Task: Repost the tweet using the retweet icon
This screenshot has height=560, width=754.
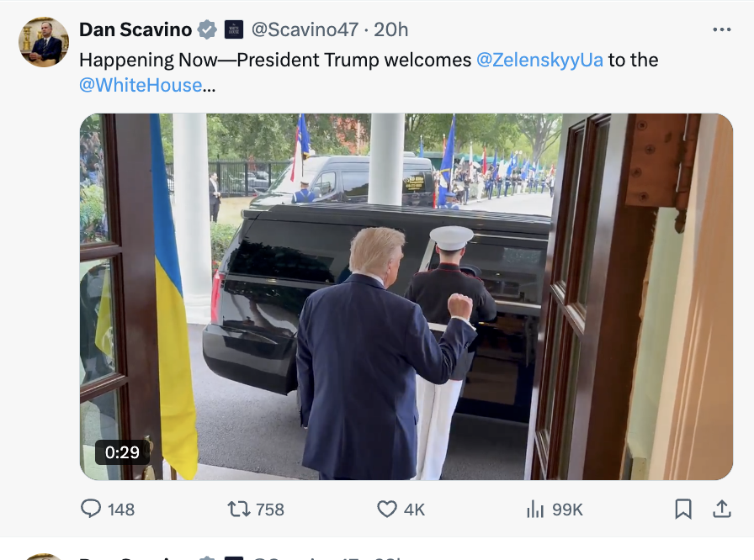Action: (x=239, y=509)
